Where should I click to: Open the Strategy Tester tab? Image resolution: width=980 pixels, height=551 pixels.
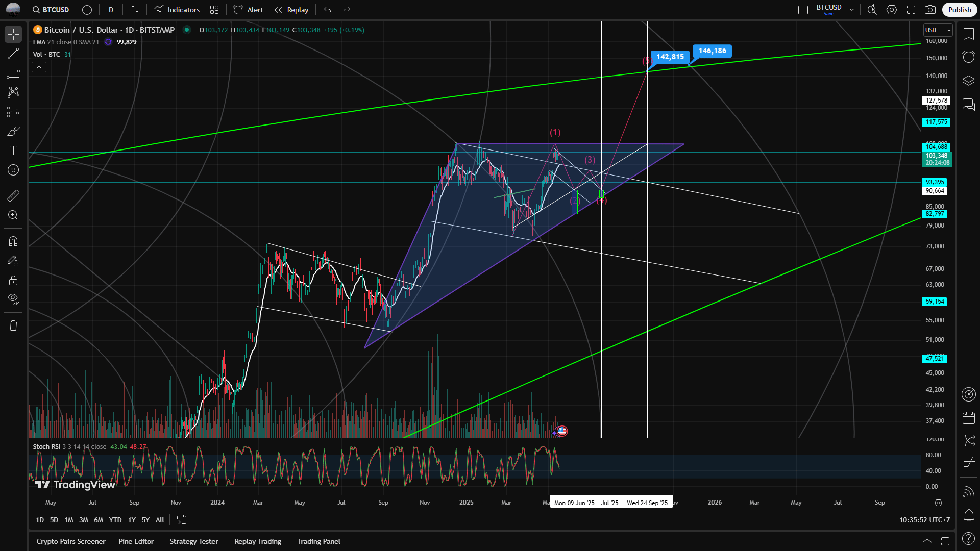pos(194,541)
